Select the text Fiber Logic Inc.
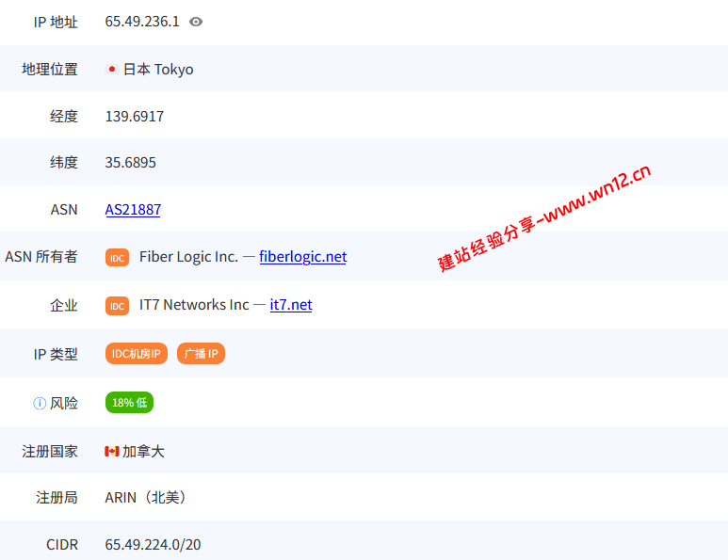The image size is (728, 560). click(188, 257)
